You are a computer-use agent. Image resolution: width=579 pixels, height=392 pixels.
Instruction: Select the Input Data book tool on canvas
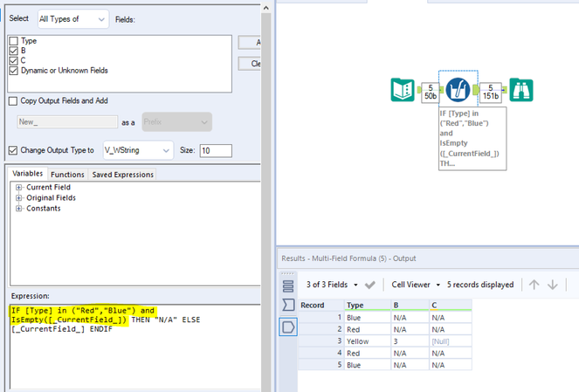click(403, 90)
